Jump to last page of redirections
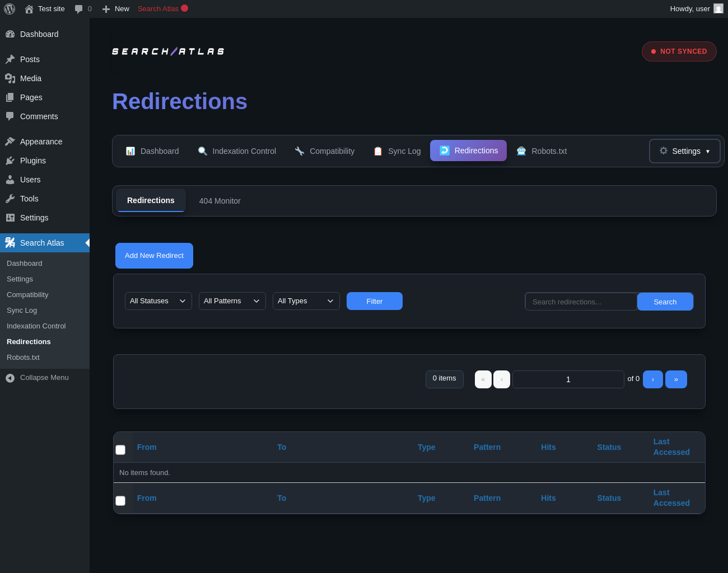The image size is (728, 573). [676, 379]
